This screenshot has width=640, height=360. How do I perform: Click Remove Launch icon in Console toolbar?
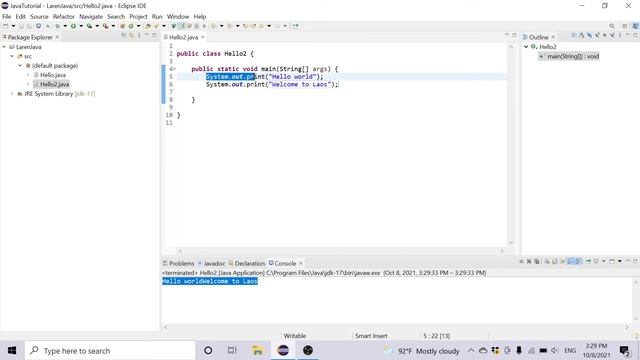click(x=529, y=261)
